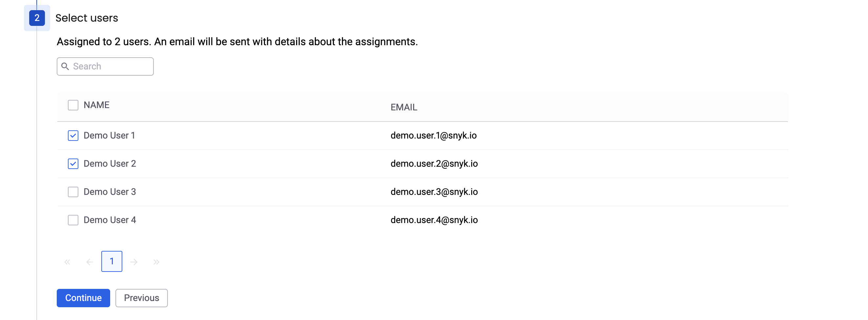
Task: Click the search magnifier icon
Action: [65, 66]
